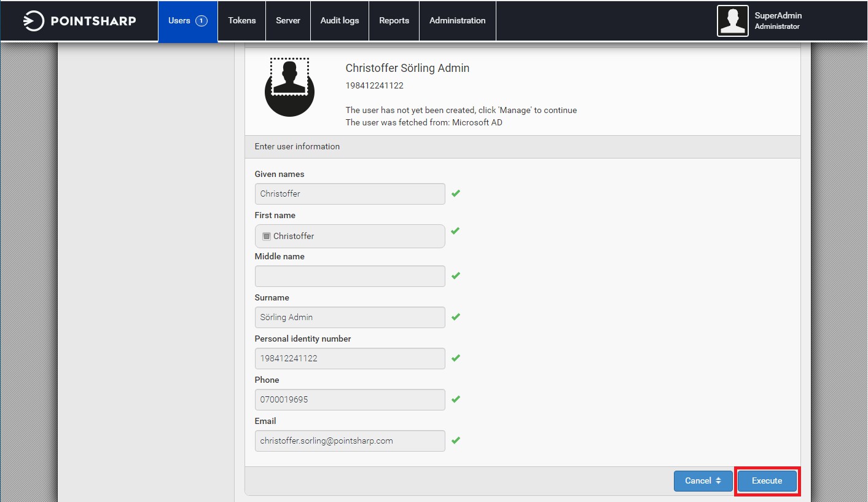Open the Administration menu
The image size is (868, 502).
[x=457, y=21]
